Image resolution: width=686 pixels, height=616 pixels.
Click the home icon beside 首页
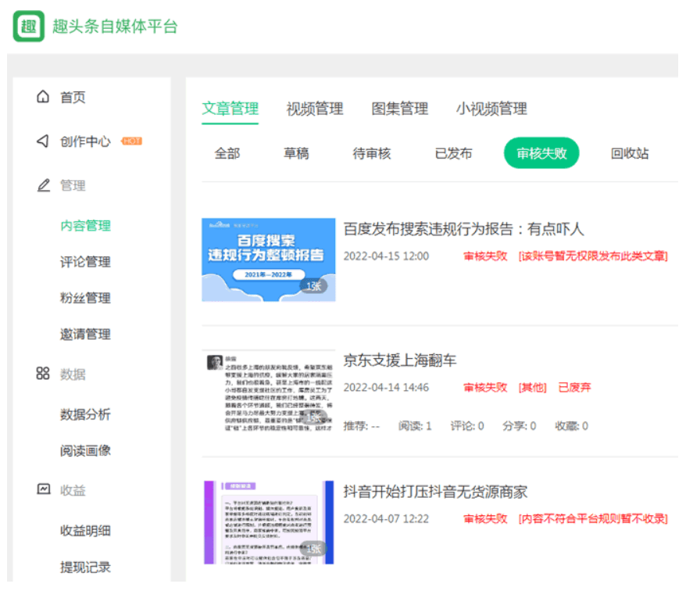(x=43, y=96)
